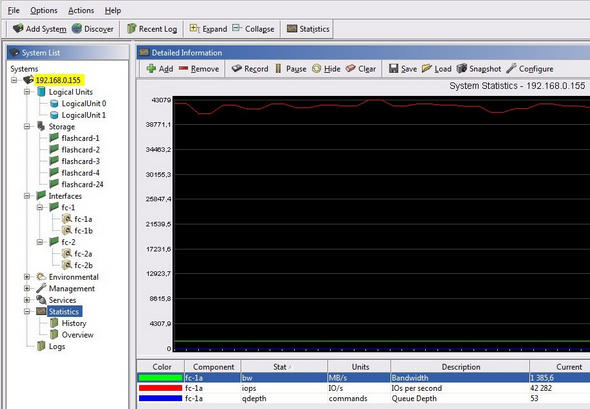Collapse the Statistics tree node
This screenshot has height=409, width=590.
pyautogui.click(x=27, y=312)
